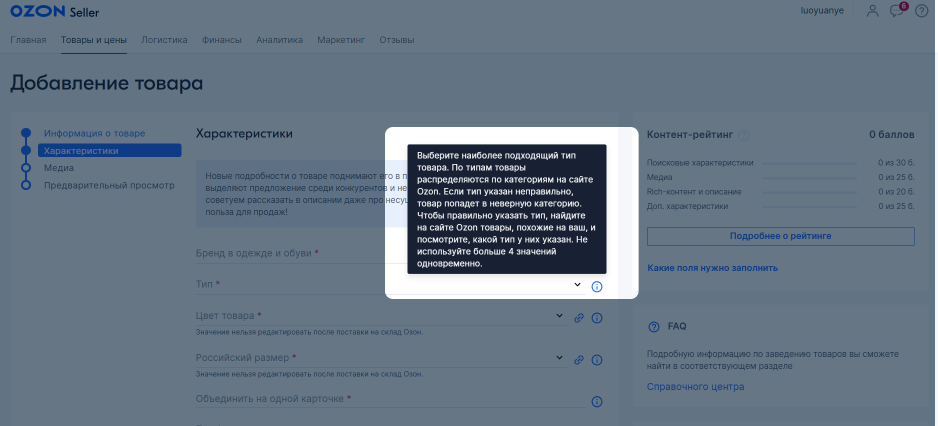Click the FAQ question mark icon
The height and width of the screenshot is (426, 938).
tap(654, 327)
